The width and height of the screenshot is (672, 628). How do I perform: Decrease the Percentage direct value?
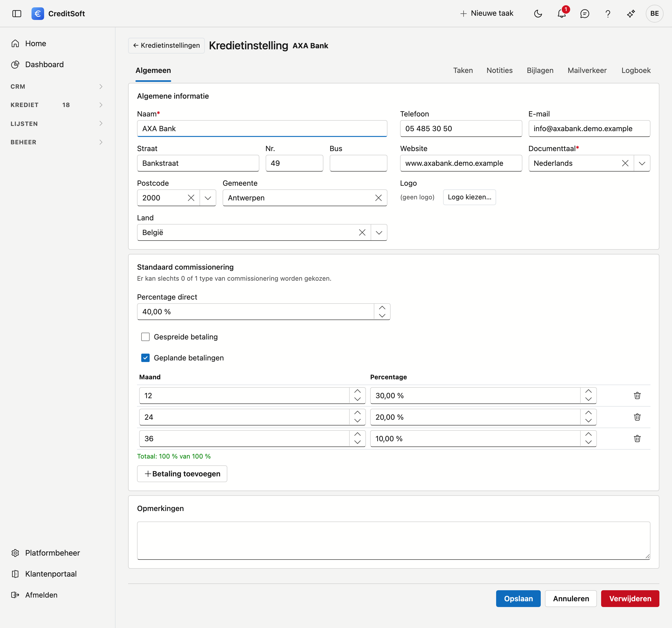[382, 316]
